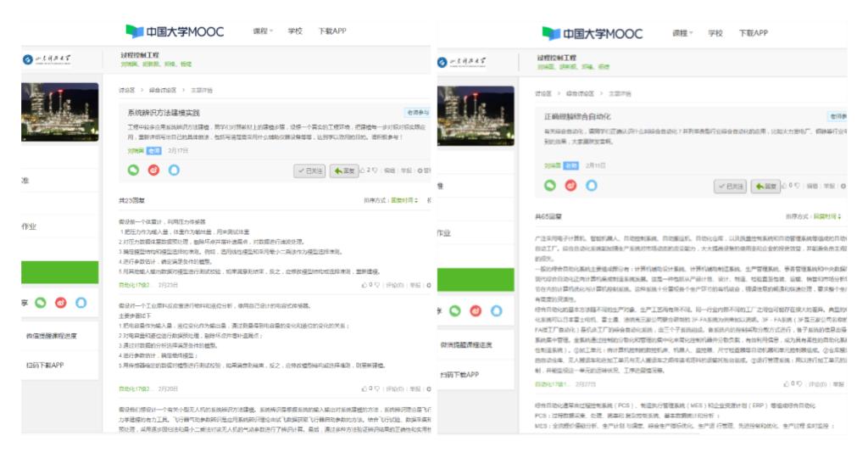Click red Weibo icon in right panel post
This screenshot has width=868, height=458.
(570, 185)
